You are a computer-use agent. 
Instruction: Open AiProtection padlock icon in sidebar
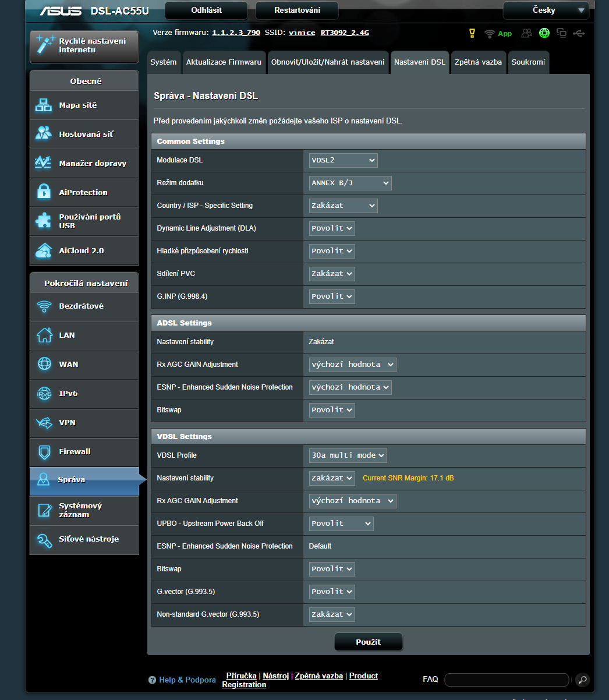click(x=44, y=192)
